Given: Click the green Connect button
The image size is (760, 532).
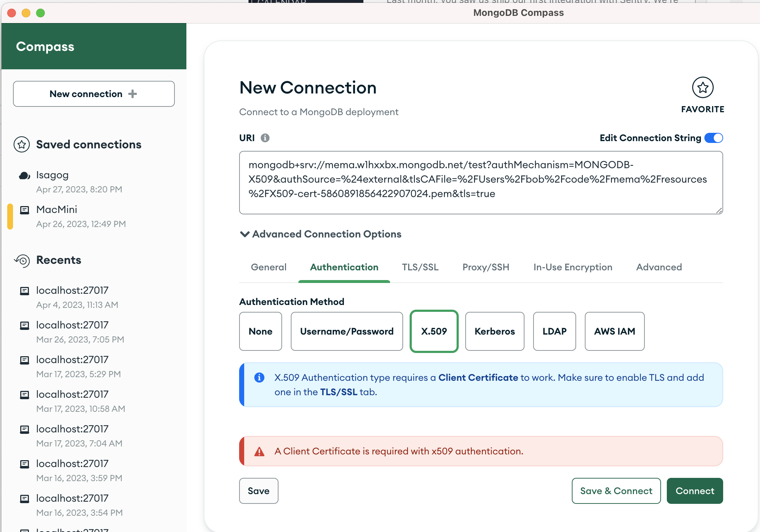Looking at the screenshot, I should click(694, 491).
